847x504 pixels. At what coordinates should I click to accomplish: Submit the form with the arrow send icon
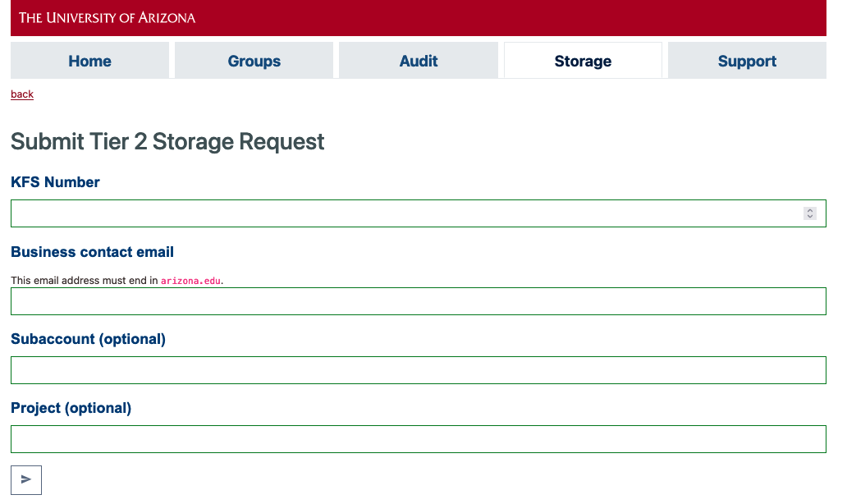tap(26, 479)
